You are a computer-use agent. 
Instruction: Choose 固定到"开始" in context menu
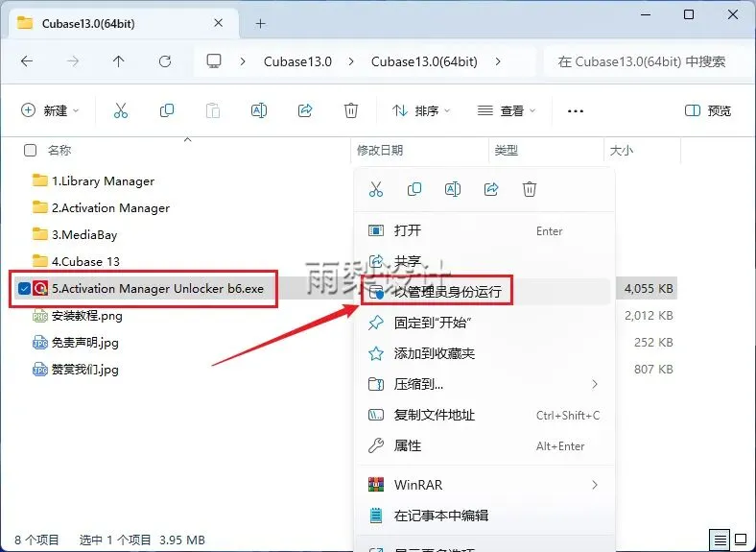(x=484, y=323)
